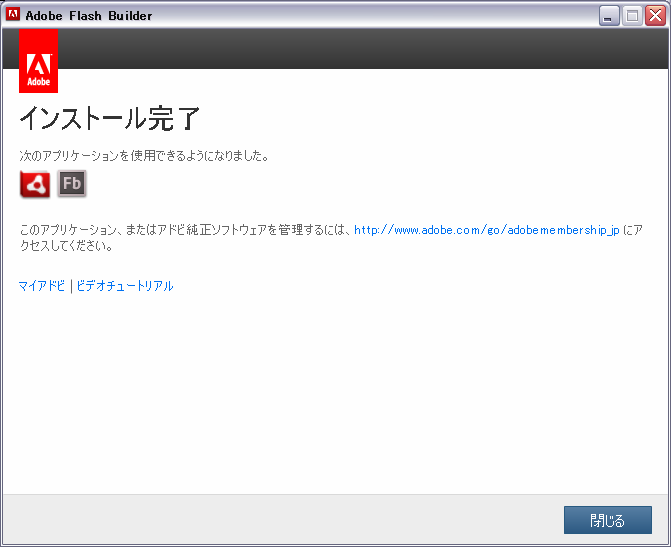Image resolution: width=671 pixels, height=547 pixels.
Task: Click the インストール完了 heading
Action: click(110, 118)
